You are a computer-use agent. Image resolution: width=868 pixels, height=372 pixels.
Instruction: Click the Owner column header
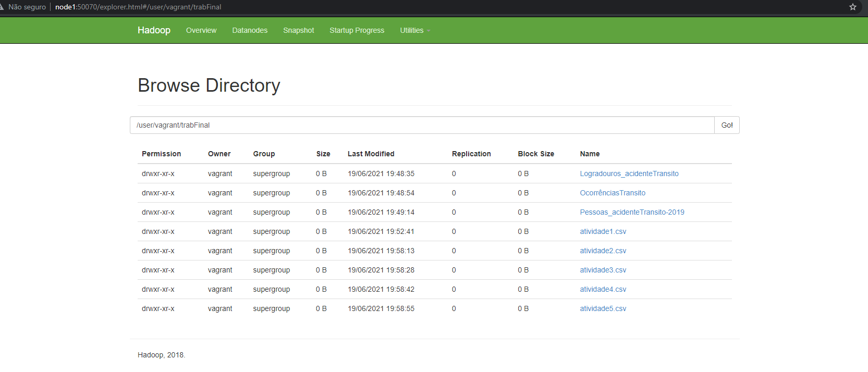pyautogui.click(x=219, y=154)
